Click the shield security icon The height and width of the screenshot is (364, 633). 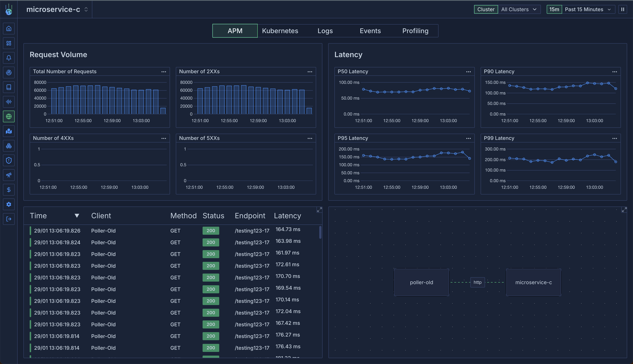[x=9, y=161]
